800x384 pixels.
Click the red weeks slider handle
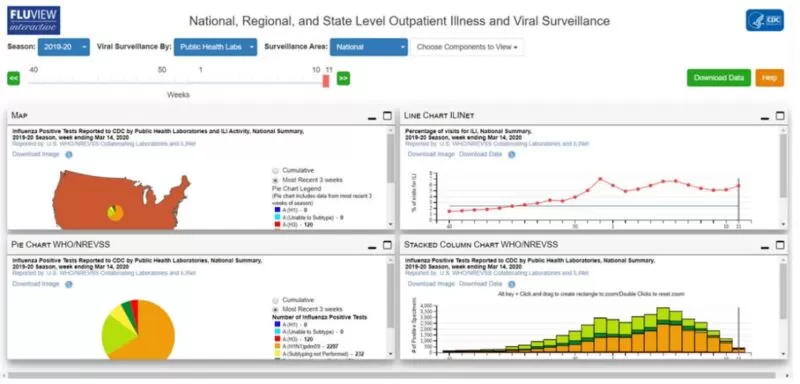click(326, 81)
